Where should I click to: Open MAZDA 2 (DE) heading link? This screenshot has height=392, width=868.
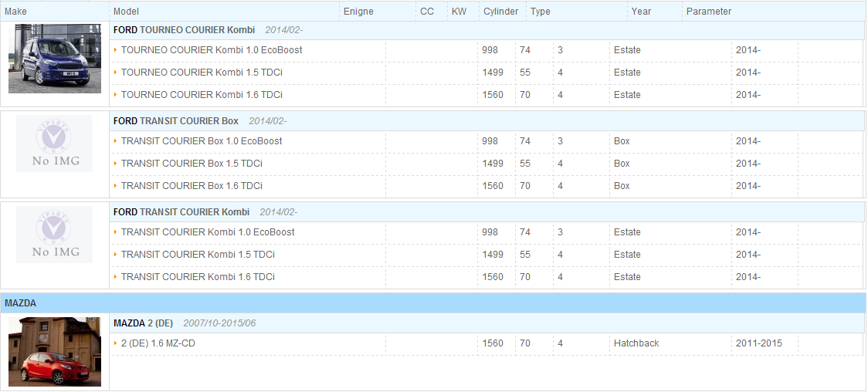click(144, 323)
